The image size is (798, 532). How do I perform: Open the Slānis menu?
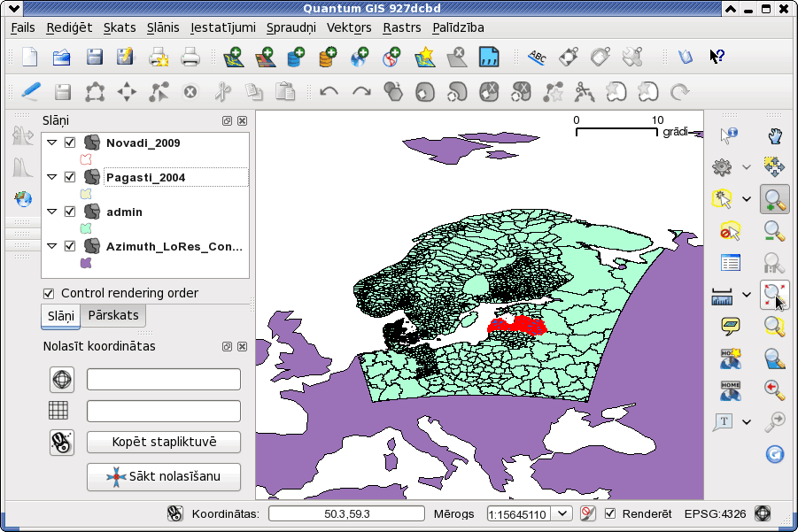point(163,27)
